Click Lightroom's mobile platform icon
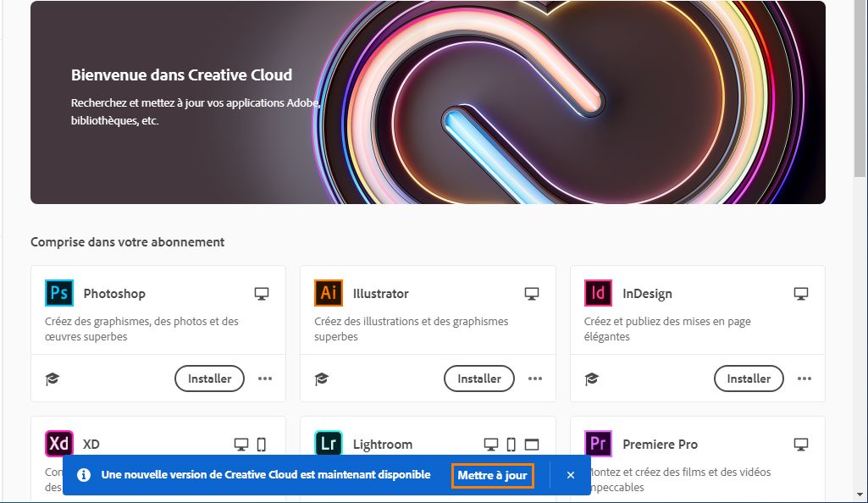 click(x=511, y=445)
